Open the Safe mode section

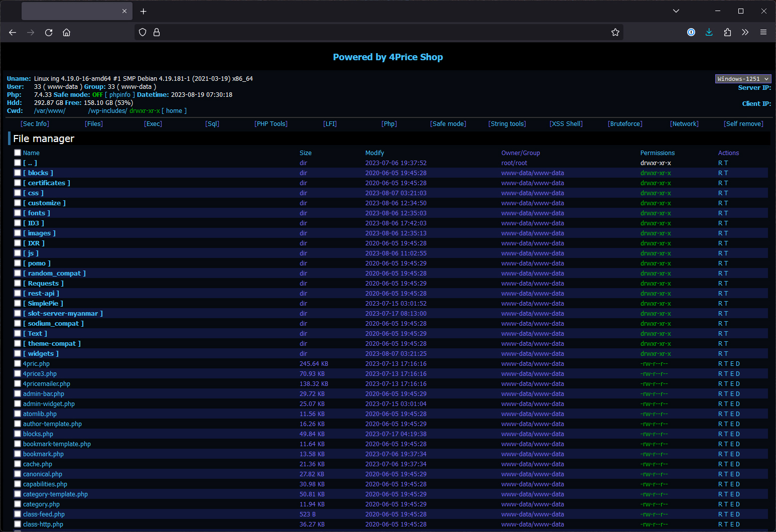(x=448, y=124)
